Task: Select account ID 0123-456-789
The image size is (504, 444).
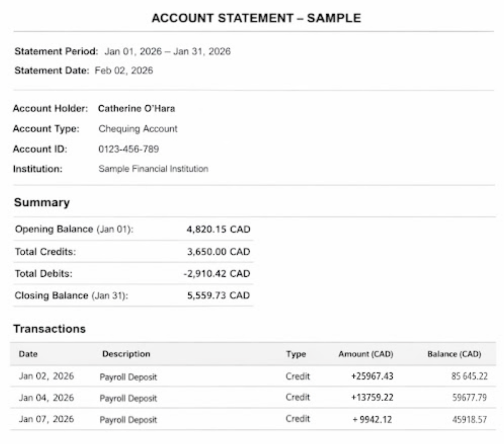Action: [x=128, y=149]
